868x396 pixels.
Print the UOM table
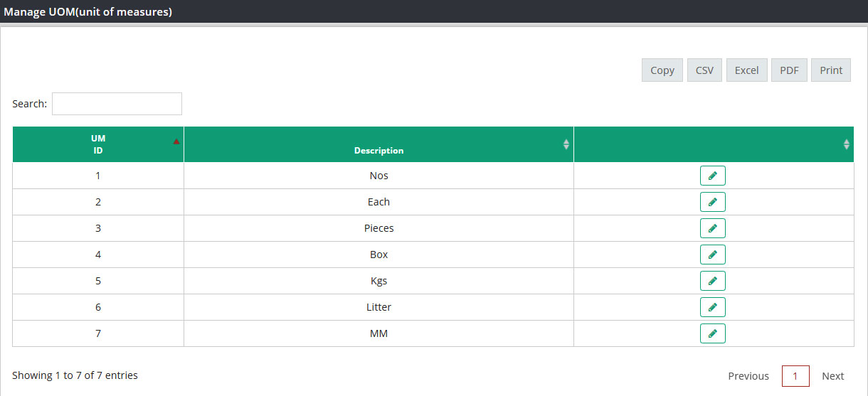point(831,70)
